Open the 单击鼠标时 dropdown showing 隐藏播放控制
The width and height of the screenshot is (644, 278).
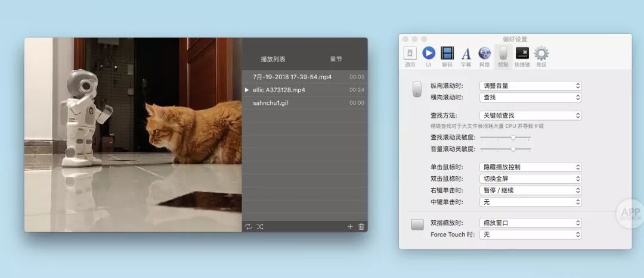pos(530,167)
